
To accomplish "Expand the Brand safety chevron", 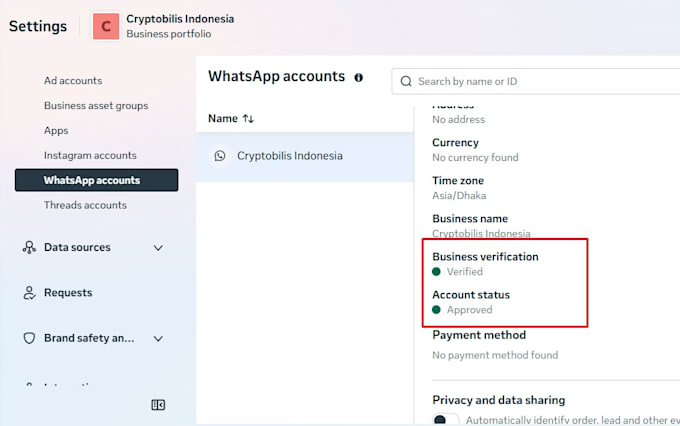I will 158,338.
